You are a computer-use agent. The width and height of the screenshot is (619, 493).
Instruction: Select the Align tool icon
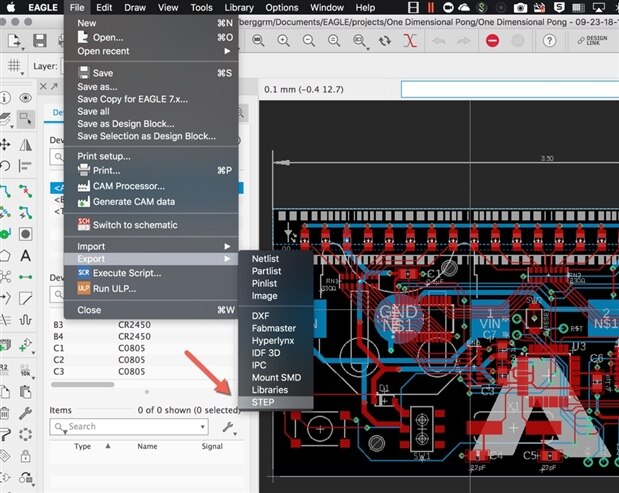[x=25, y=166]
